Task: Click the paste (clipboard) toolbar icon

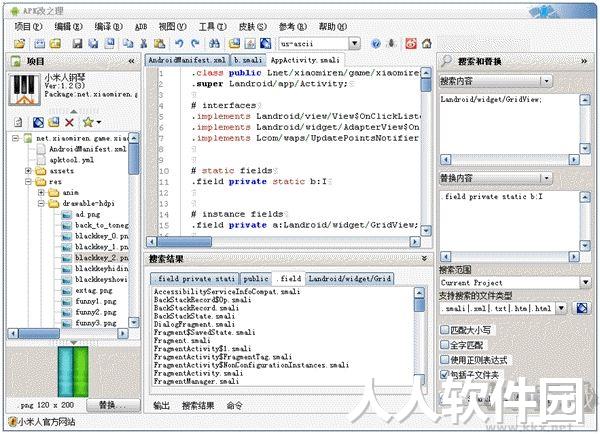Action: pyautogui.click(x=159, y=44)
